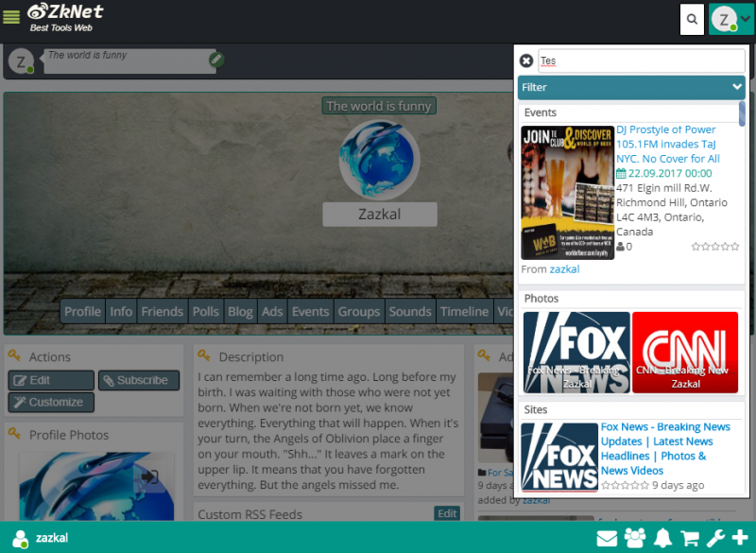Open the Fox News site logo thumbnail
The height and width of the screenshot is (553, 756).
point(559,458)
